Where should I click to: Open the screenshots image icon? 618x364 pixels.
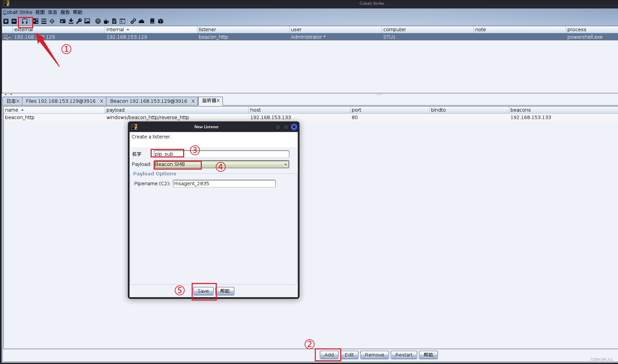[x=87, y=21]
